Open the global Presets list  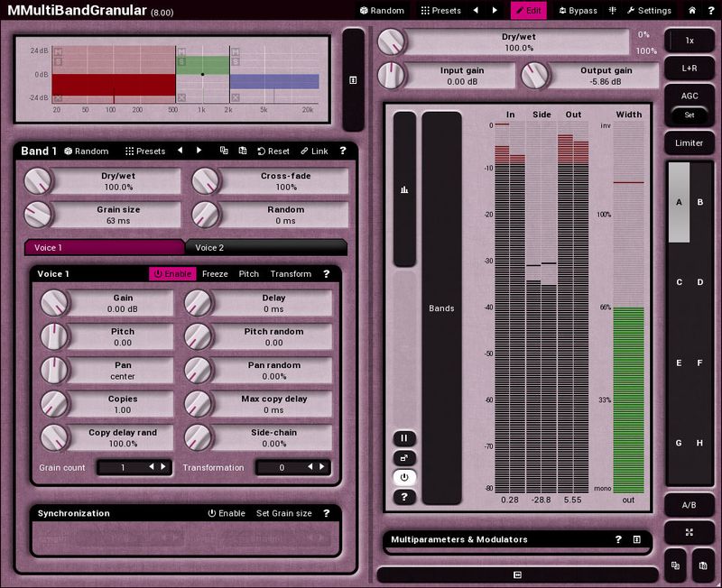pos(441,10)
